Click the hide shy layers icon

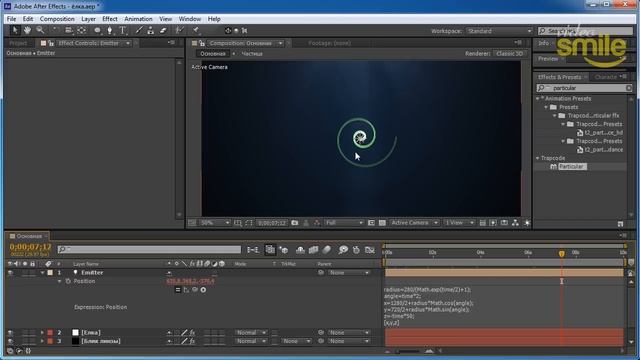(300, 250)
